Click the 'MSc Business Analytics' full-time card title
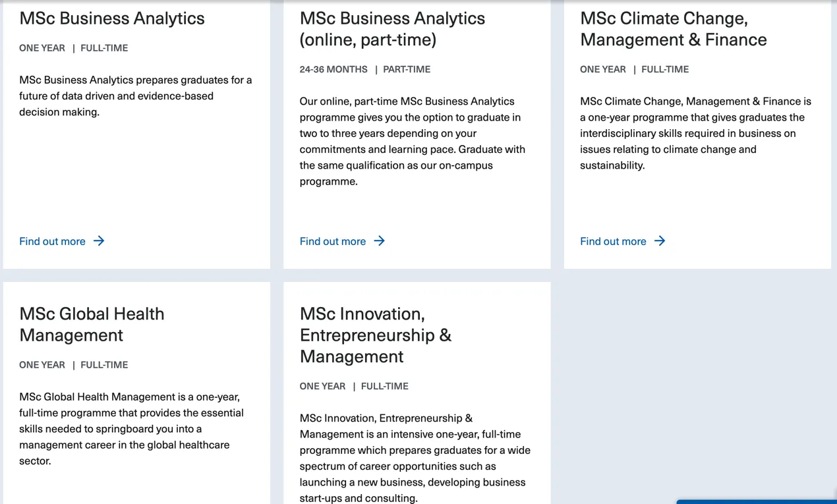The height and width of the screenshot is (504, 837). click(x=112, y=18)
